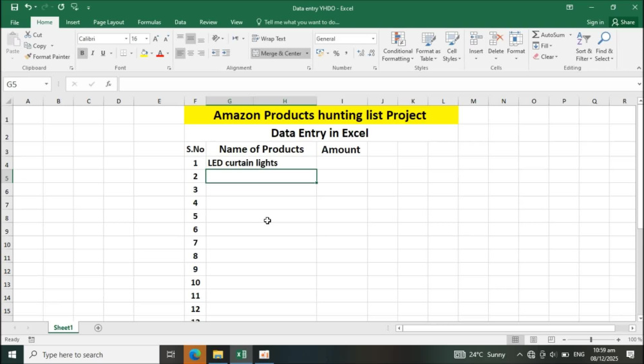Click the Format Painter brush
644x364 pixels.
coord(28,57)
